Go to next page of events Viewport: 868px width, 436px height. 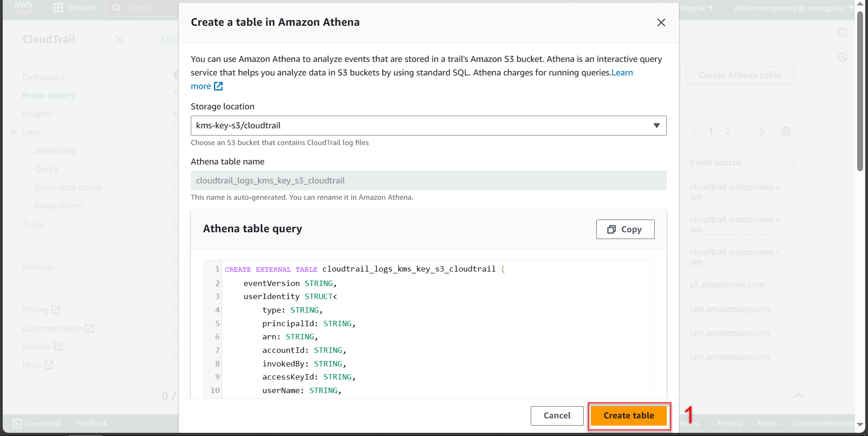pos(762,131)
